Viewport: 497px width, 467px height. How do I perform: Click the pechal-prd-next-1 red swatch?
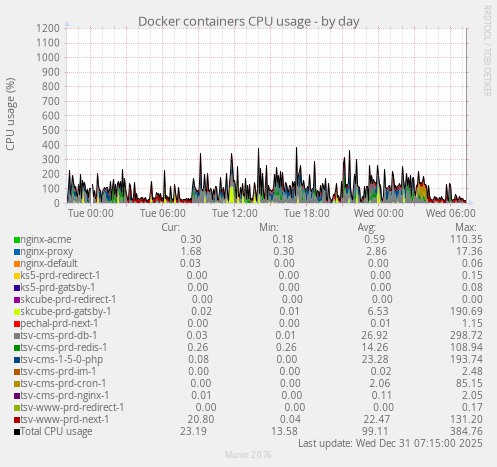click(x=17, y=324)
